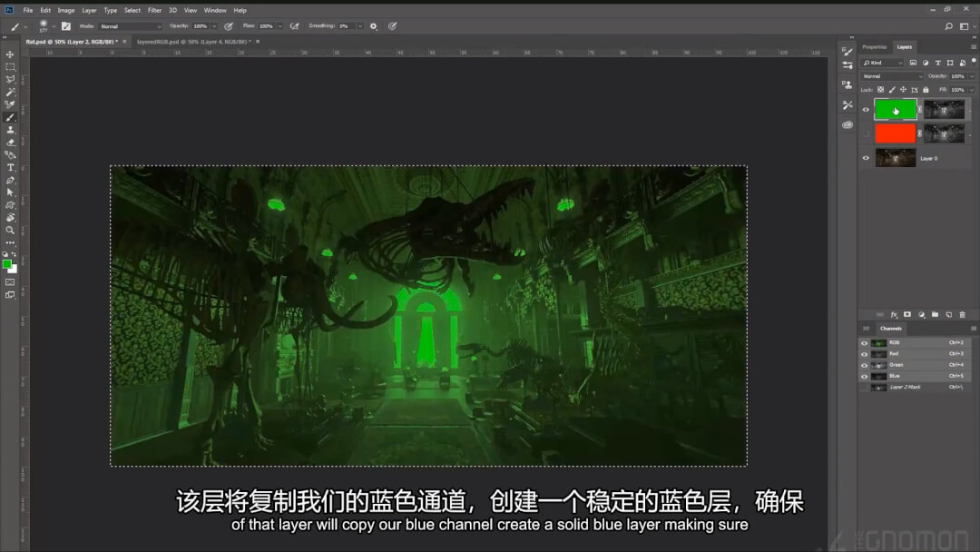Image resolution: width=980 pixels, height=552 pixels.
Task: Create a new layer icon
Action: [x=949, y=314]
